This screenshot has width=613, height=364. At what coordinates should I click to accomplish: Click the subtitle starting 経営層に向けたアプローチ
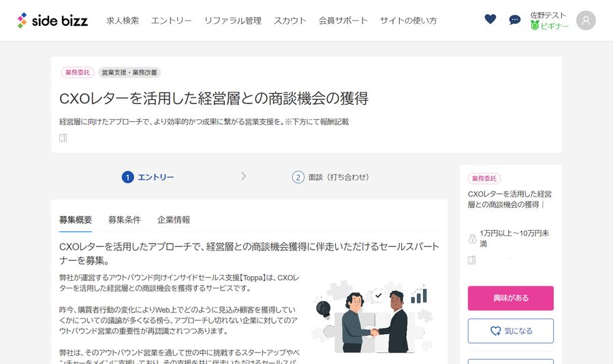[x=204, y=122]
